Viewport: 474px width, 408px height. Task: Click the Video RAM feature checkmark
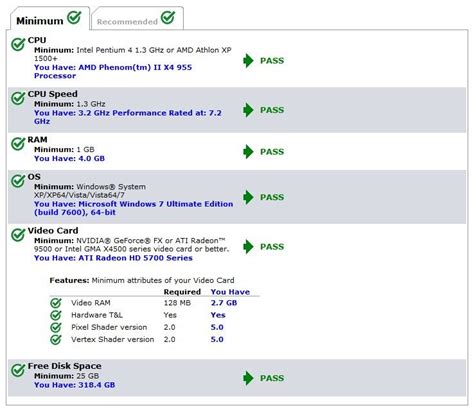pos(56,303)
